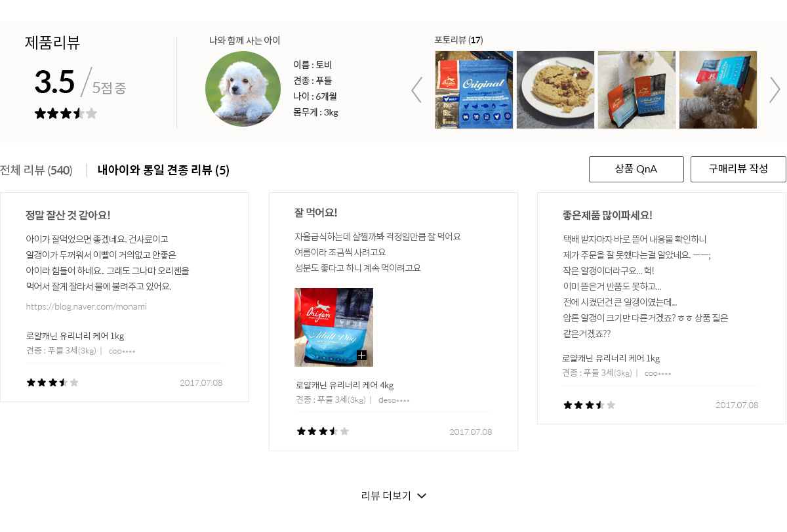Click star rating of third review card

point(589,405)
